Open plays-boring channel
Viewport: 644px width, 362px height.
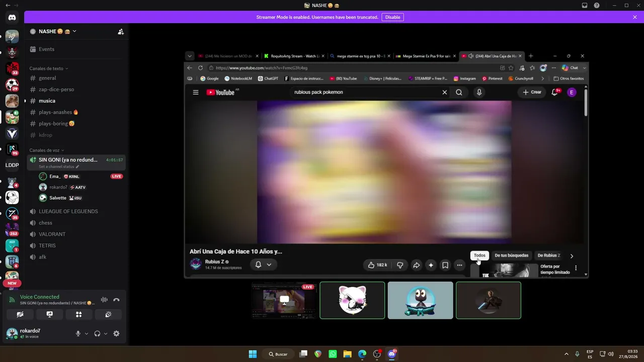click(76, 124)
